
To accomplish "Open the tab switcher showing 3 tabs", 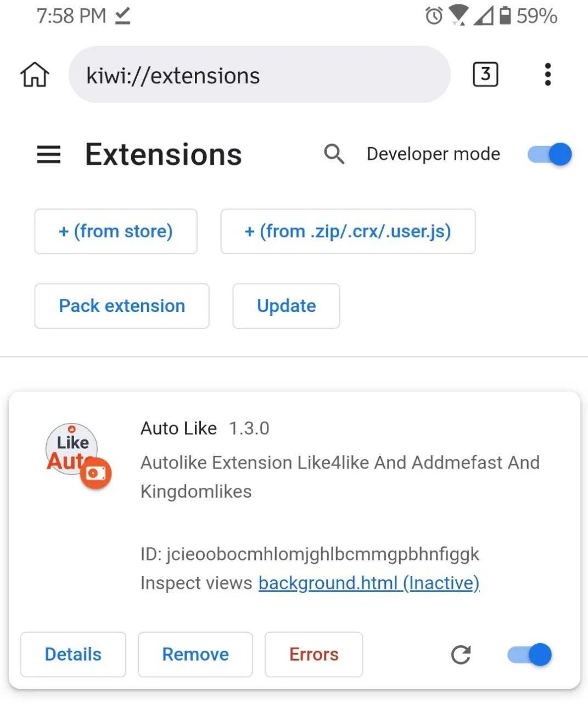I will [485, 74].
